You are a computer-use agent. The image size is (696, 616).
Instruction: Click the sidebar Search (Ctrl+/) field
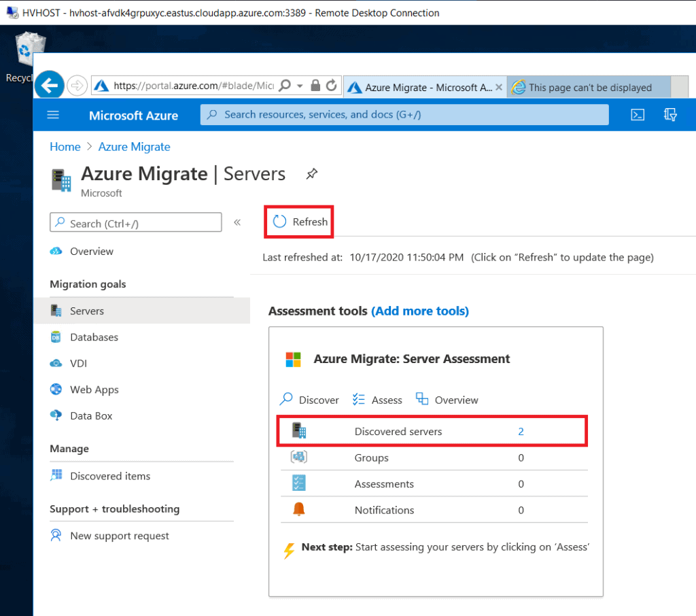pyautogui.click(x=135, y=222)
